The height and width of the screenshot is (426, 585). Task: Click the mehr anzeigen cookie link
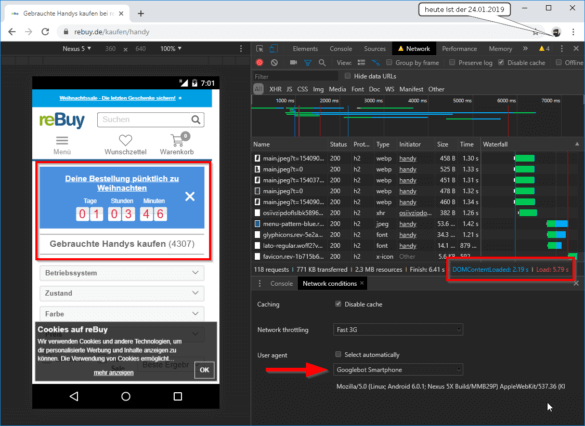click(x=113, y=373)
